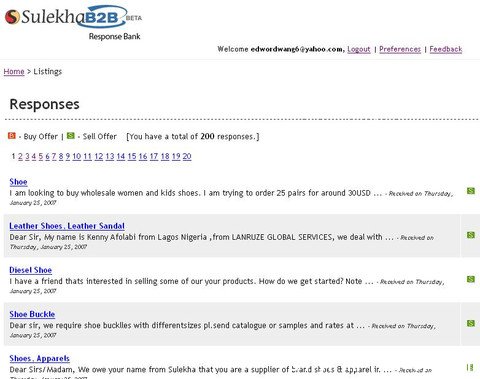Open the Shoes, Apparels response

click(40, 358)
